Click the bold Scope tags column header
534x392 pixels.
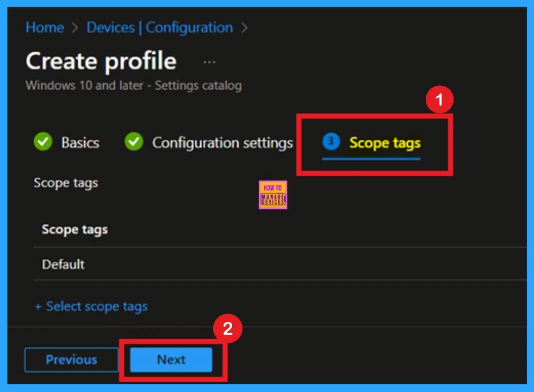tap(74, 229)
